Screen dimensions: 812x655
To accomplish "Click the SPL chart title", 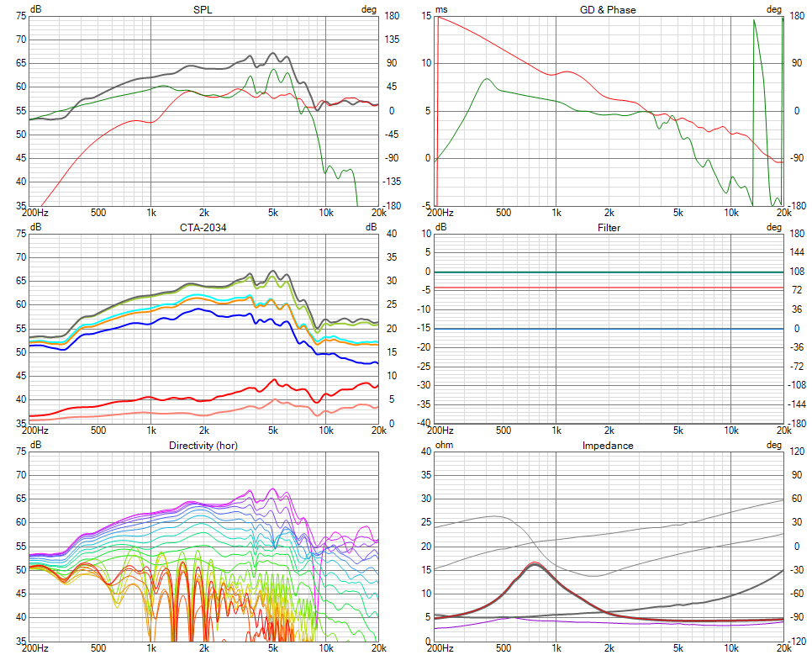I will [203, 10].
